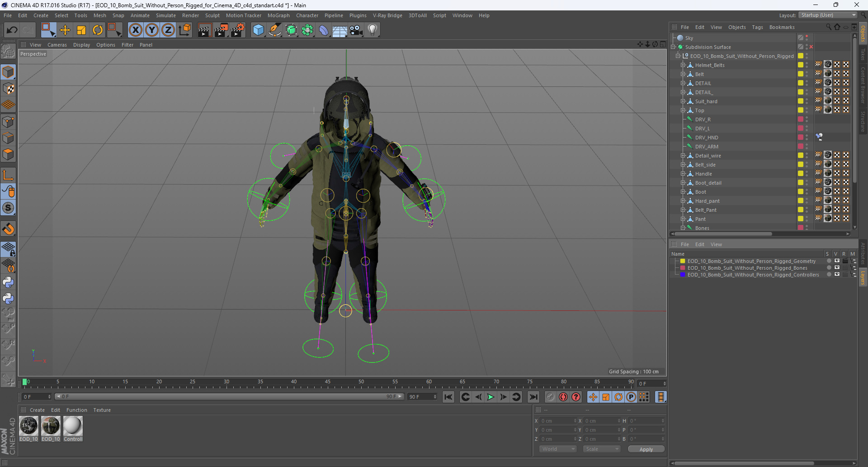Switch to Model mode
The width and height of the screenshot is (868, 467).
tap(8, 72)
